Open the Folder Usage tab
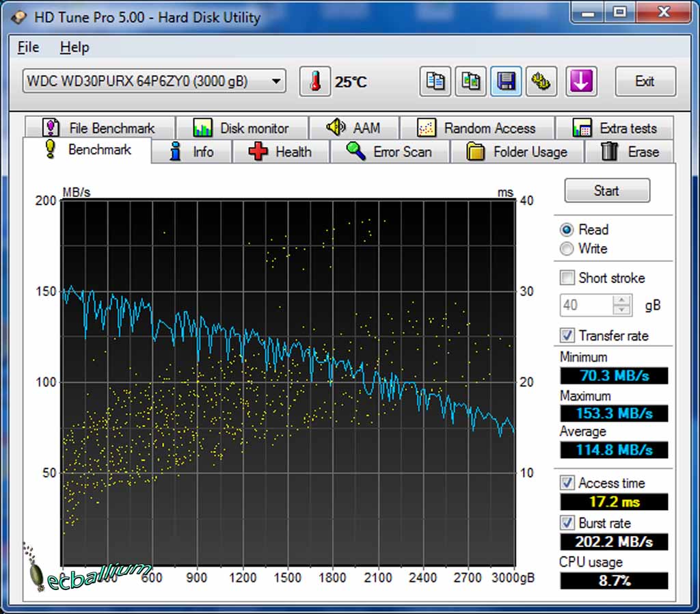Viewport: 700px width, 614px height. click(517, 152)
